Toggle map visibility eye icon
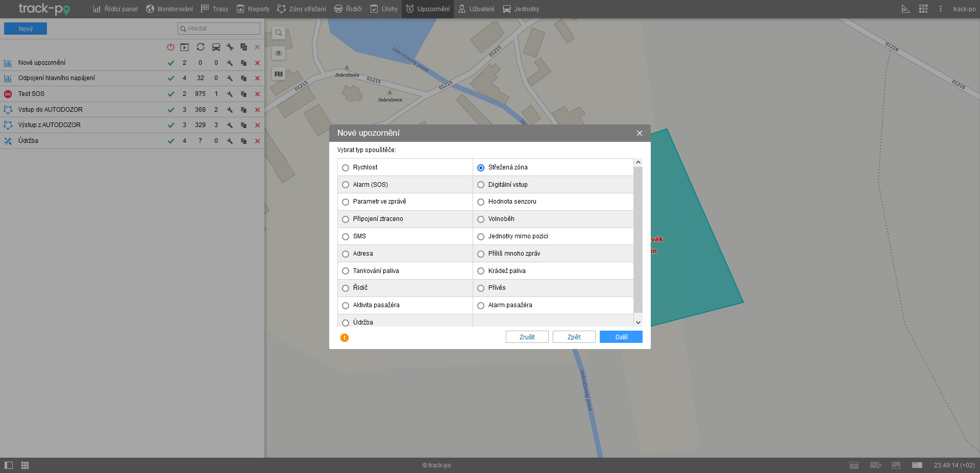 click(279, 53)
